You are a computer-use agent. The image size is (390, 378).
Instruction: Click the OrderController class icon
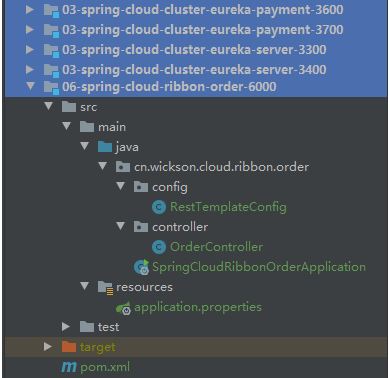[159, 247]
